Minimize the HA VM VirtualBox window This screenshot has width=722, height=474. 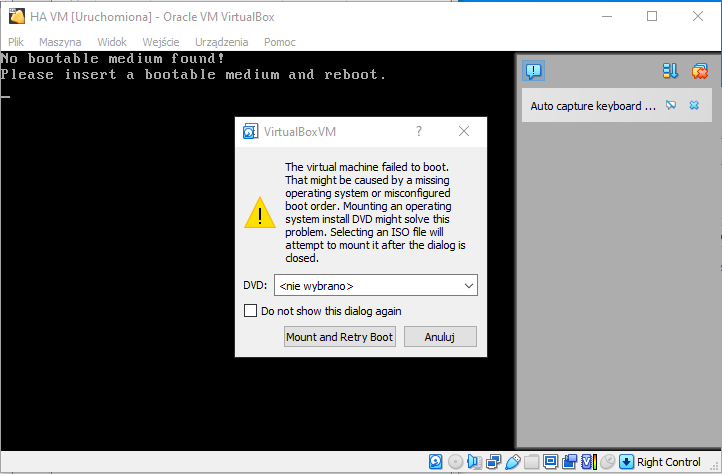tap(607, 16)
